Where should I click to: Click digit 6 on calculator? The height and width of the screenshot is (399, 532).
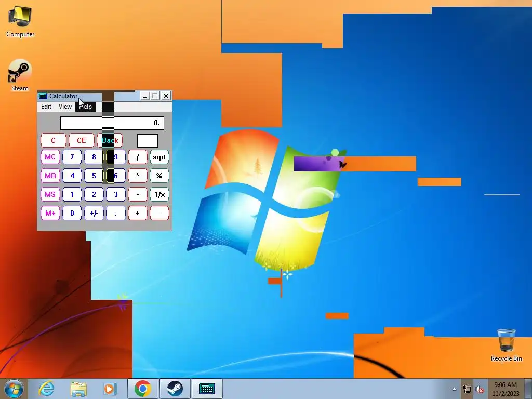[x=116, y=176]
